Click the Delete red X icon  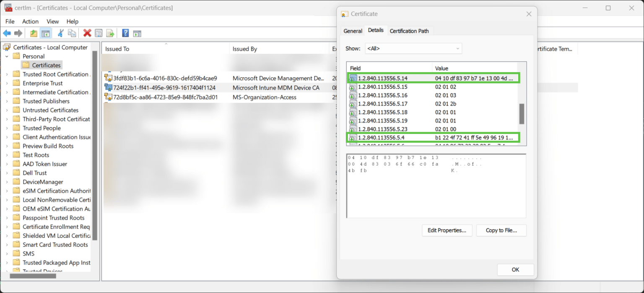(86, 33)
